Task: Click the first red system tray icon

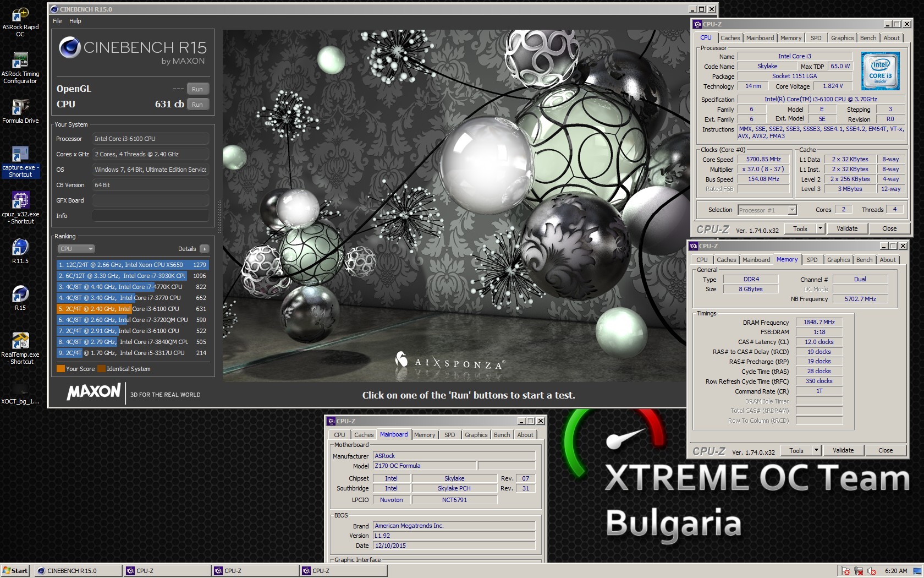Action: point(846,571)
